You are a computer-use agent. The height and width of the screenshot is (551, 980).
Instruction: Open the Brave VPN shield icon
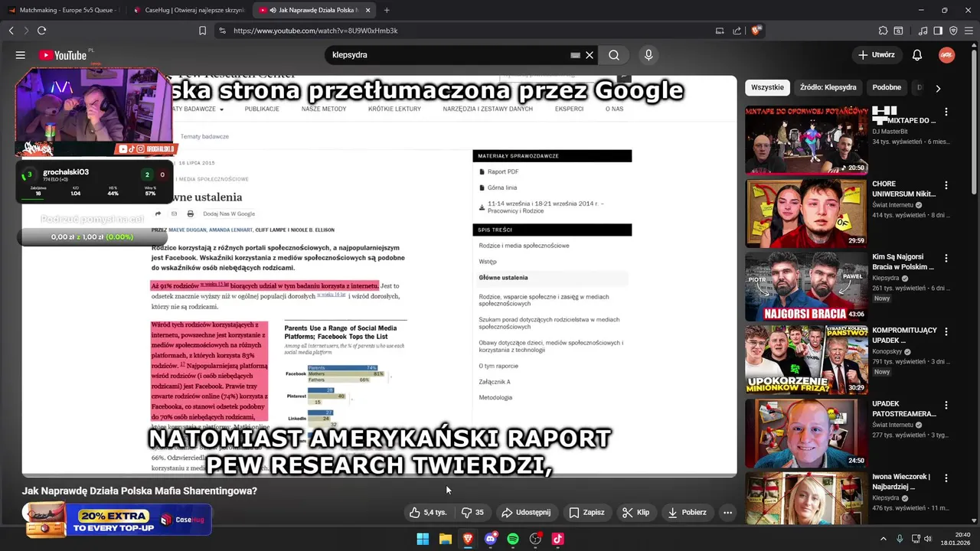coord(953,31)
